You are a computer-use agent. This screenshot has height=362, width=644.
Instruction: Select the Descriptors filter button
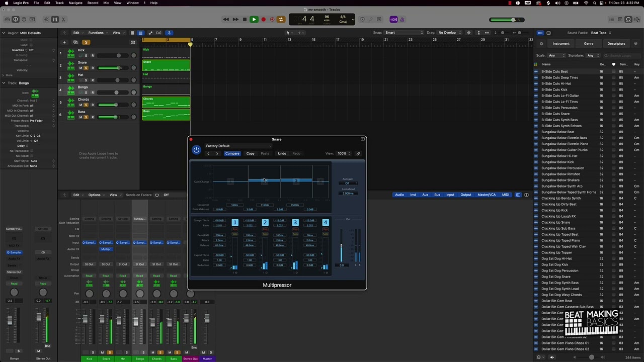[616, 44]
